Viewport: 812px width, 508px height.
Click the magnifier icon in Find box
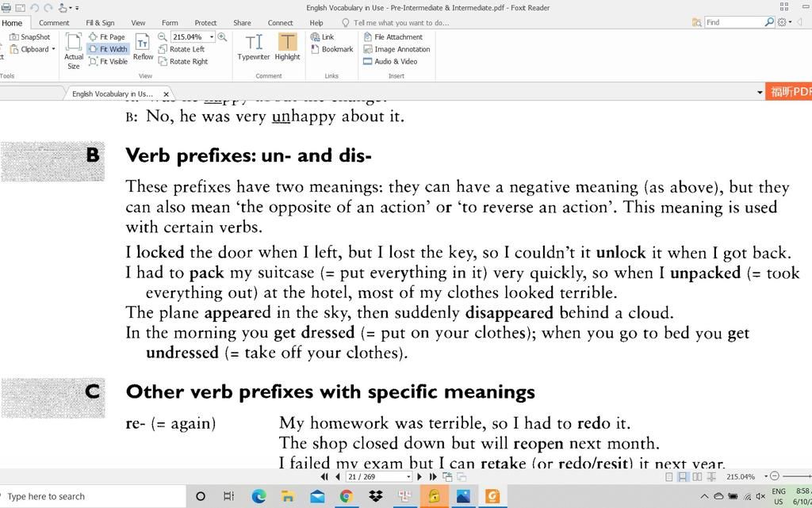click(769, 22)
